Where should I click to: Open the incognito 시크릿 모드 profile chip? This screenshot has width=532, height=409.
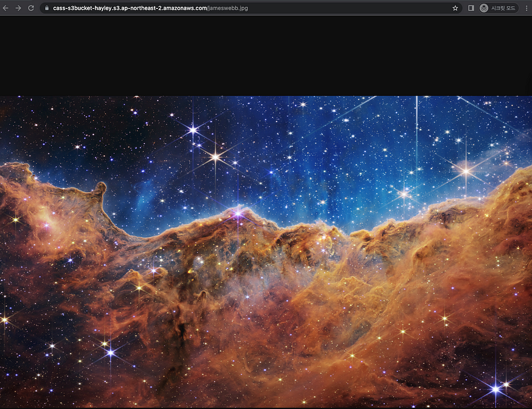coord(499,8)
